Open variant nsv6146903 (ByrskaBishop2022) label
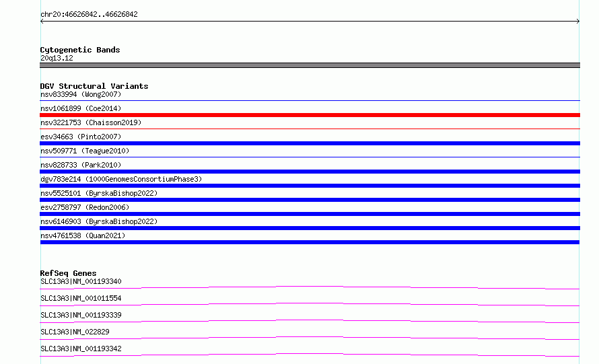Screen dimensions: 599x364 99,221
